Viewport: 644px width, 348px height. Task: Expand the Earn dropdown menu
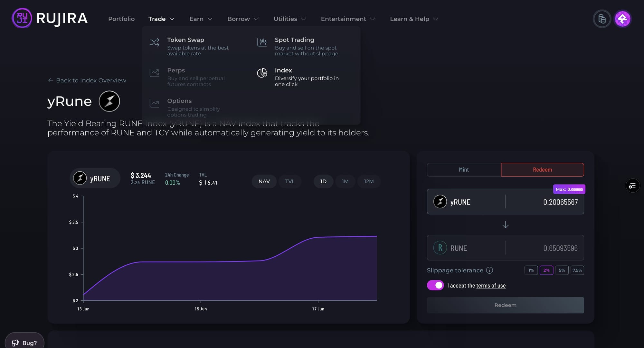tap(201, 19)
